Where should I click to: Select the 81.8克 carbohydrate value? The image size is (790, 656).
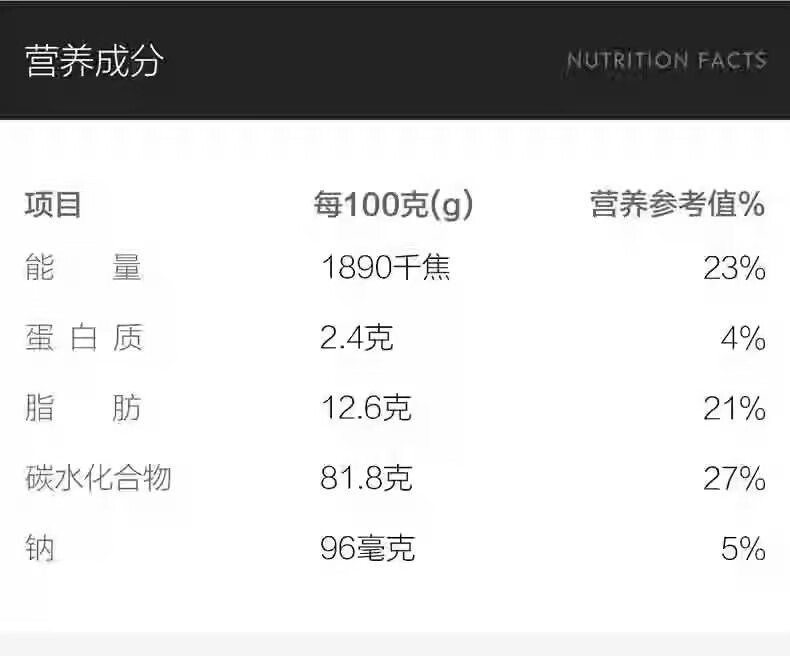tap(366, 478)
